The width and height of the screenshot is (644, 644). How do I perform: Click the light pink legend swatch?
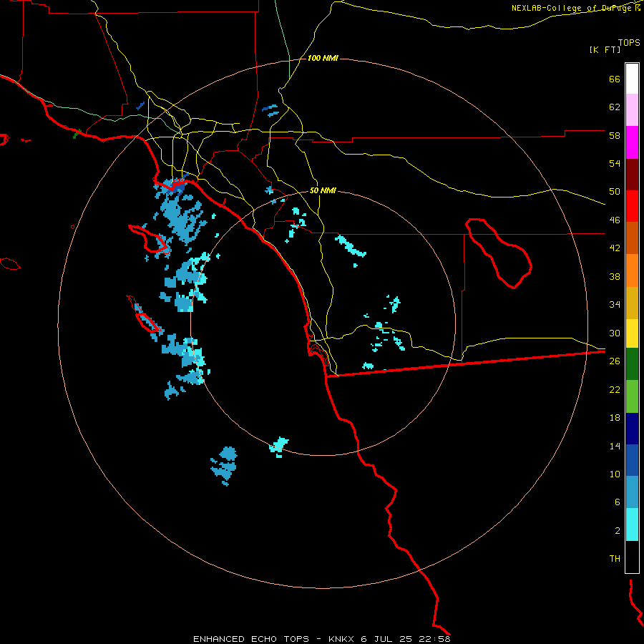(x=632, y=110)
